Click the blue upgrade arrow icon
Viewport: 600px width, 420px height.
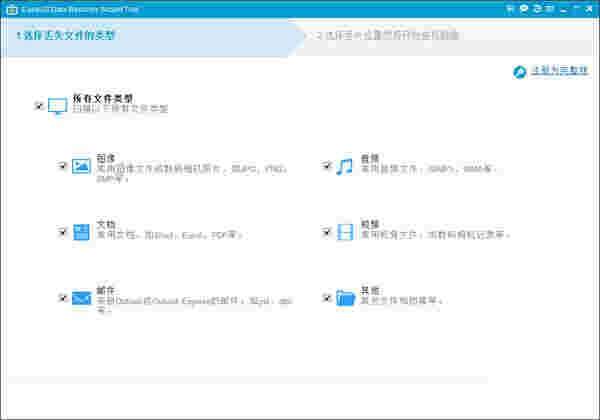tap(520, 72)
